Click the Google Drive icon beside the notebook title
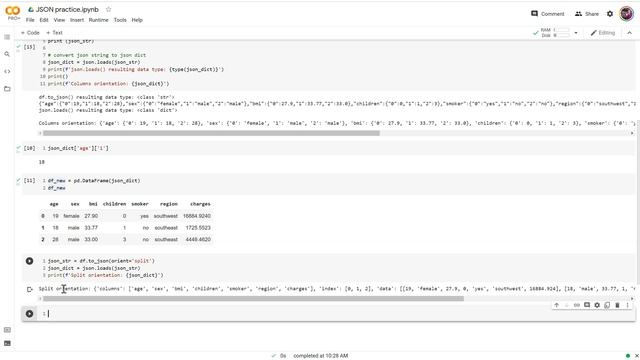 click(x=31, y=9)
